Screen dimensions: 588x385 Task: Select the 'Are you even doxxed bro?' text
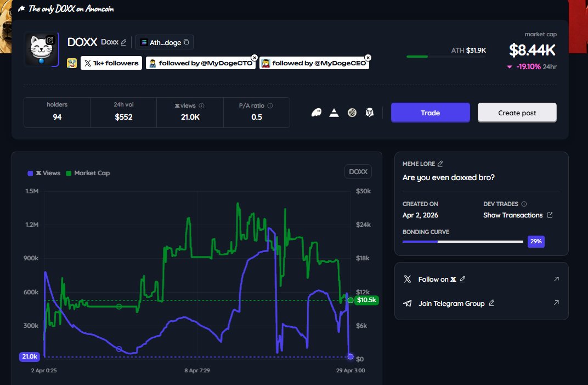click(449, 177)
